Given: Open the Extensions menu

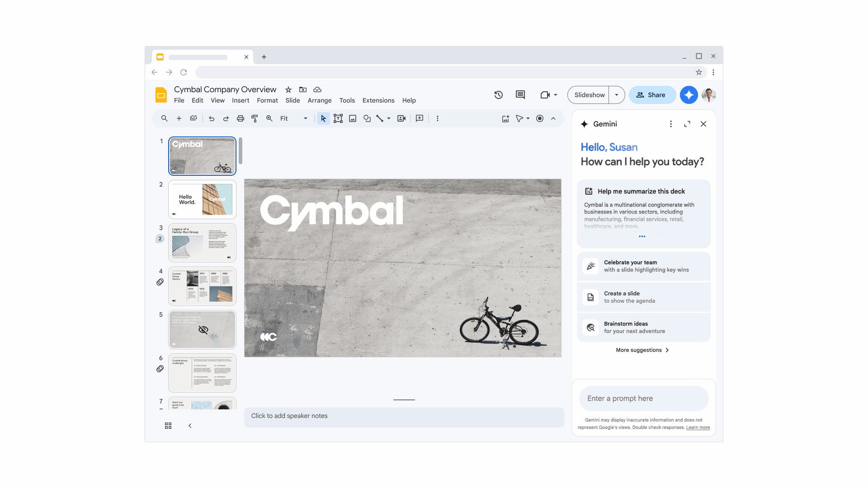Looking at the screenshot, I should 378,100.
